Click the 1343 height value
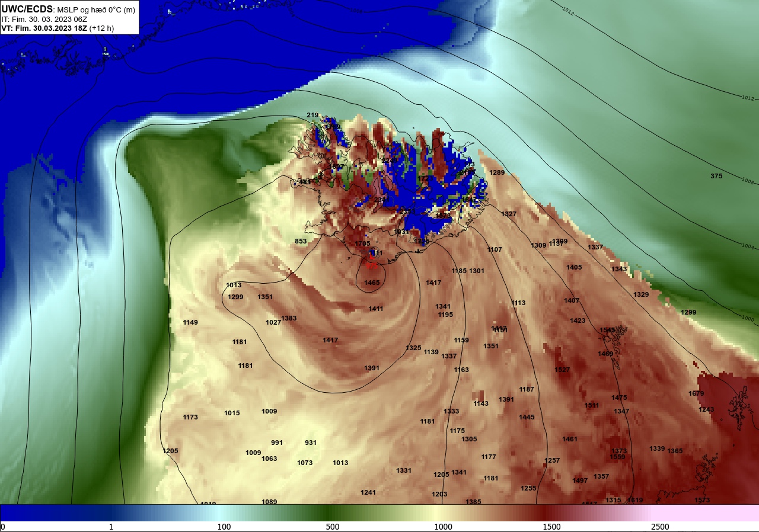This screenshot has height=532, width=759. (x=619, y=269)
